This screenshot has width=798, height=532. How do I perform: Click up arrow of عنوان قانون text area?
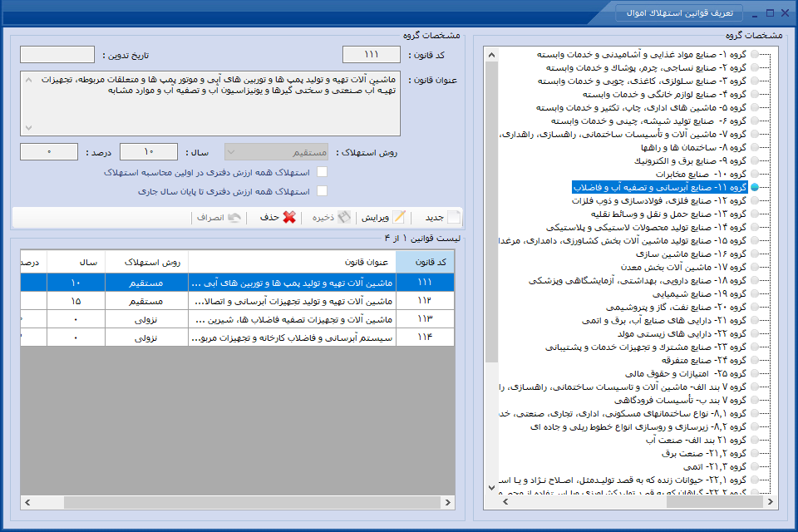pyautogui.click(x=28, y=80)
